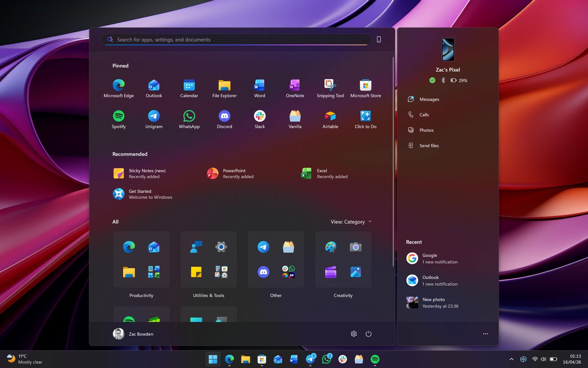Image resolution: width=588 pixels, height=368 pixels.
Task: Toggle the phone panel icon beside search
Action: click(x=379, y=40)
